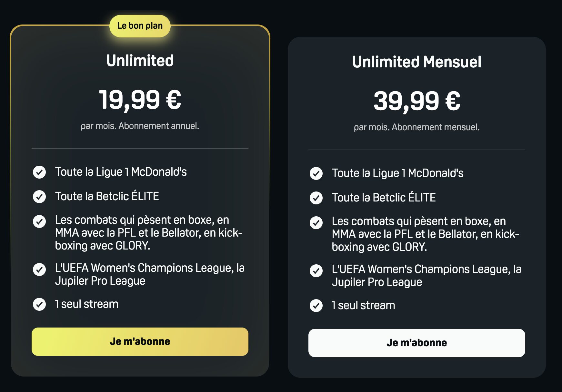This screenshot has height=392, width=562.
Task: Click the 39,99 € price
Action: point(417,101)
